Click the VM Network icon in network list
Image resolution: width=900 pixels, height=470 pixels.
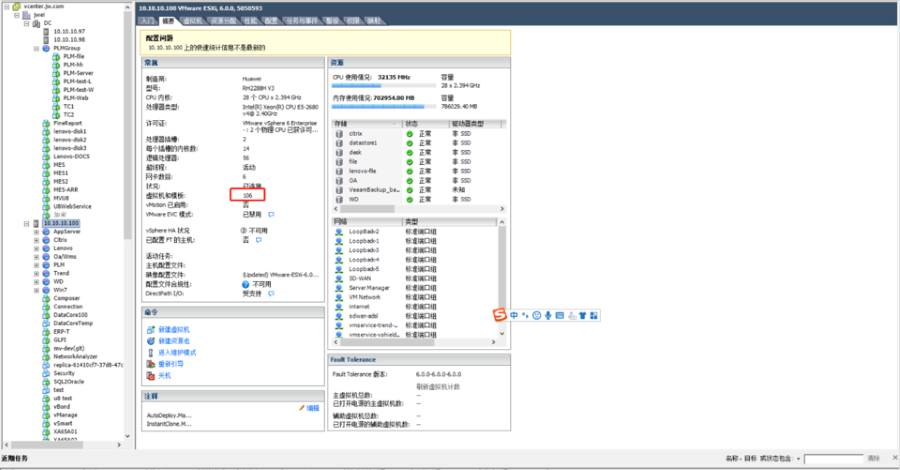(x=340, y=297)
